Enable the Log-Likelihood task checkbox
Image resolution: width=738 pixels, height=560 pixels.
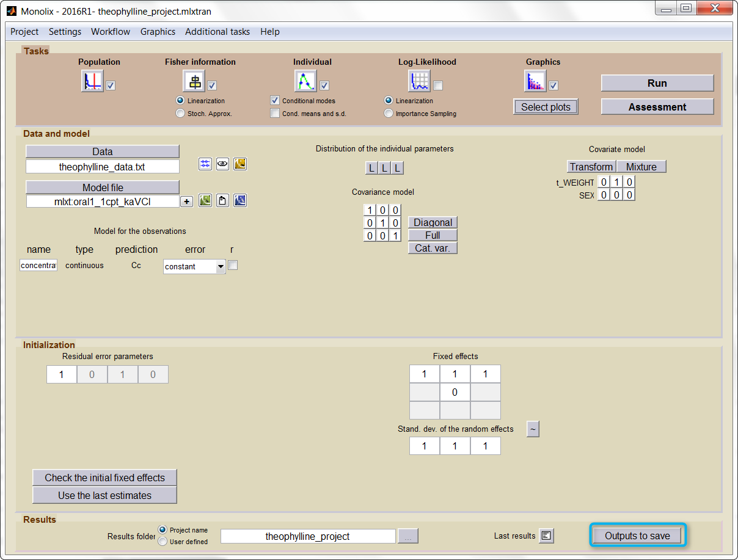pyautogui.click(x=439, y=85)
